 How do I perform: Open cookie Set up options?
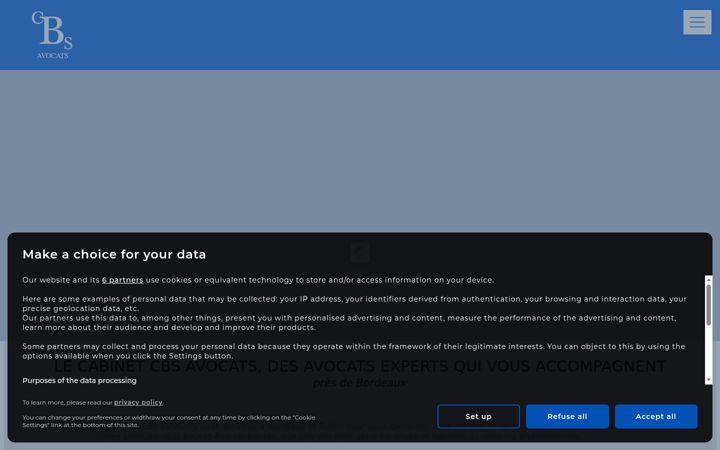click(478, 416)
